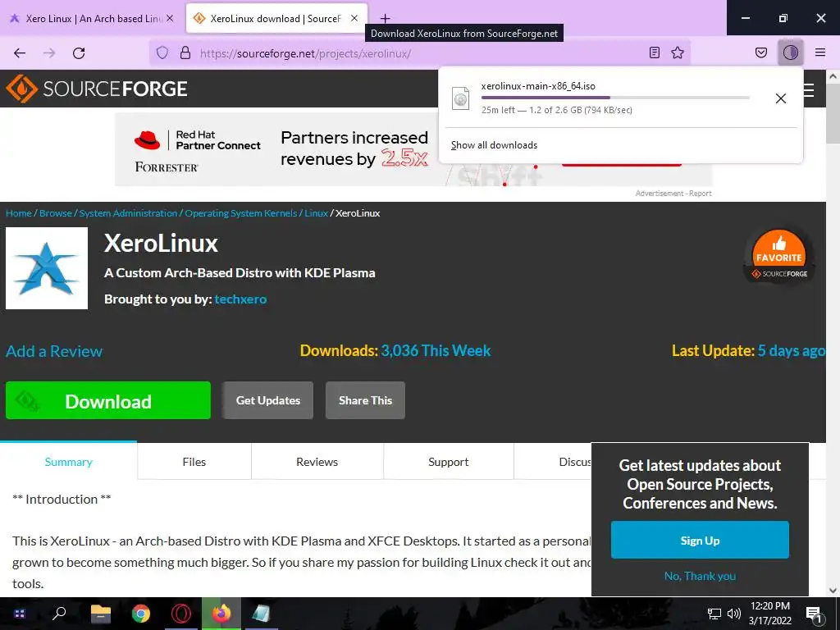
Task: Click the Favorite SourceForge badge
Action: 779,256
